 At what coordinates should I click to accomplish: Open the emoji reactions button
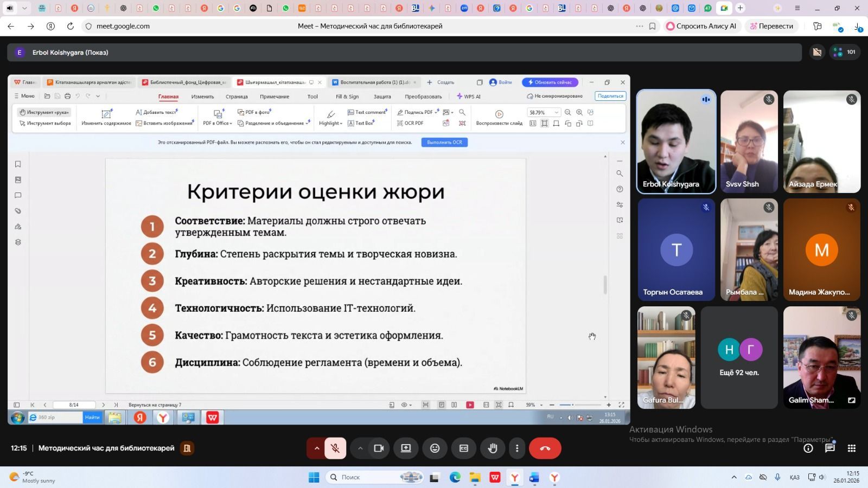click(435, 448)
